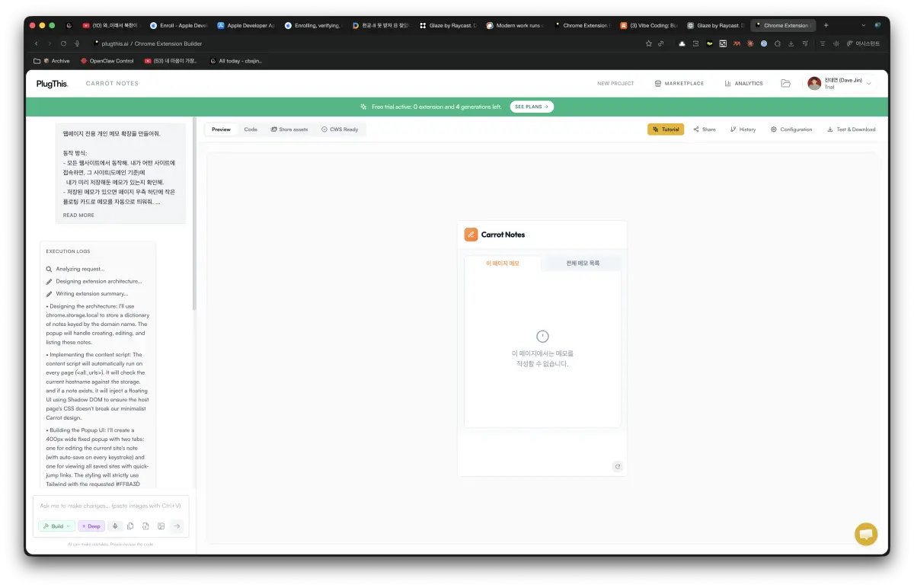Open the CWS Ready tab
The height and width of the screenshot is (588, 914).
(340, 129)
